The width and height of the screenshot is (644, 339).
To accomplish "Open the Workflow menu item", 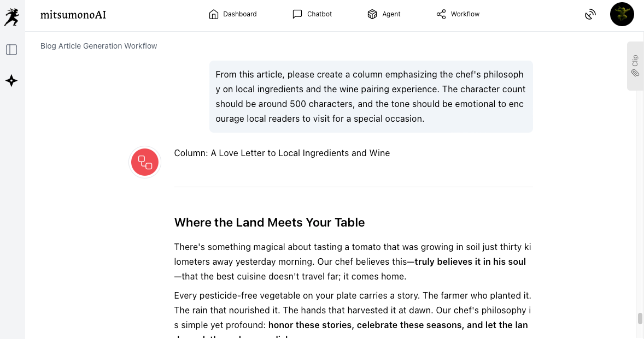I will tap(465, 14).
